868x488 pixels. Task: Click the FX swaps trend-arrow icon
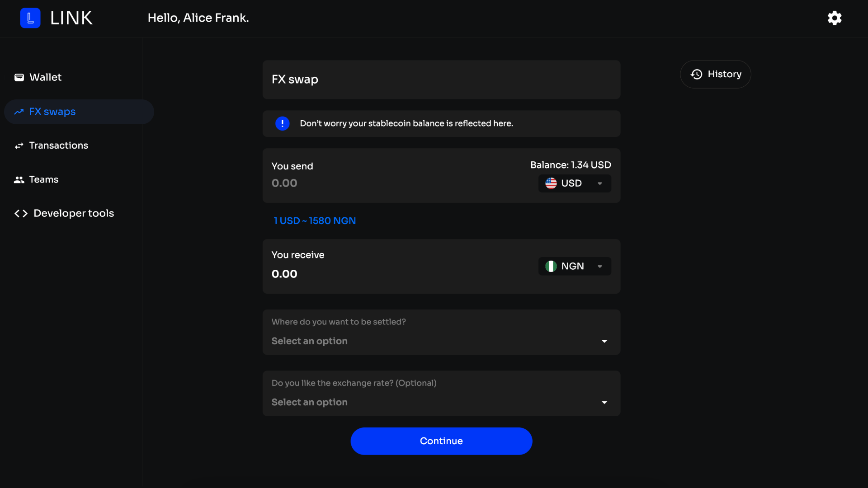coord(19,112)
